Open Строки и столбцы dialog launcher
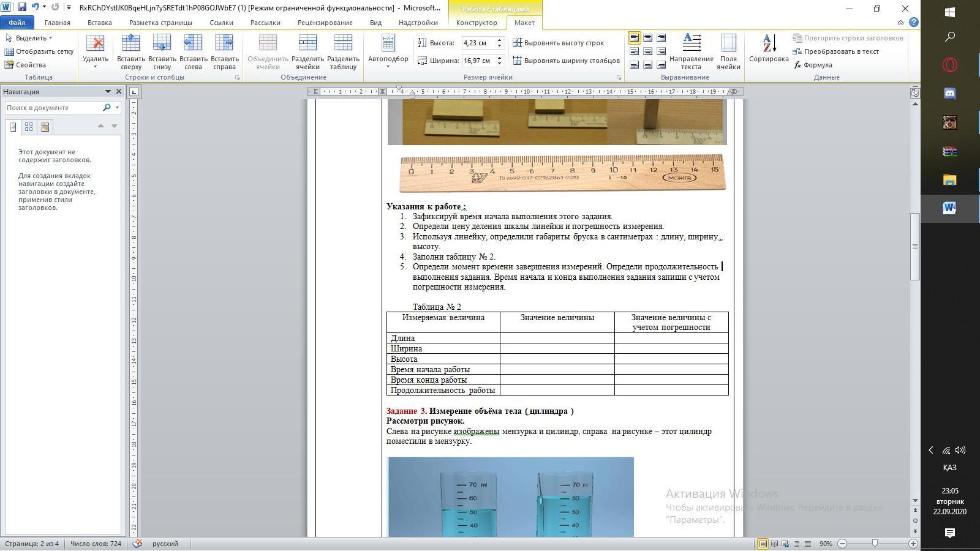The image size is (980, 551). tap(237, 78)
